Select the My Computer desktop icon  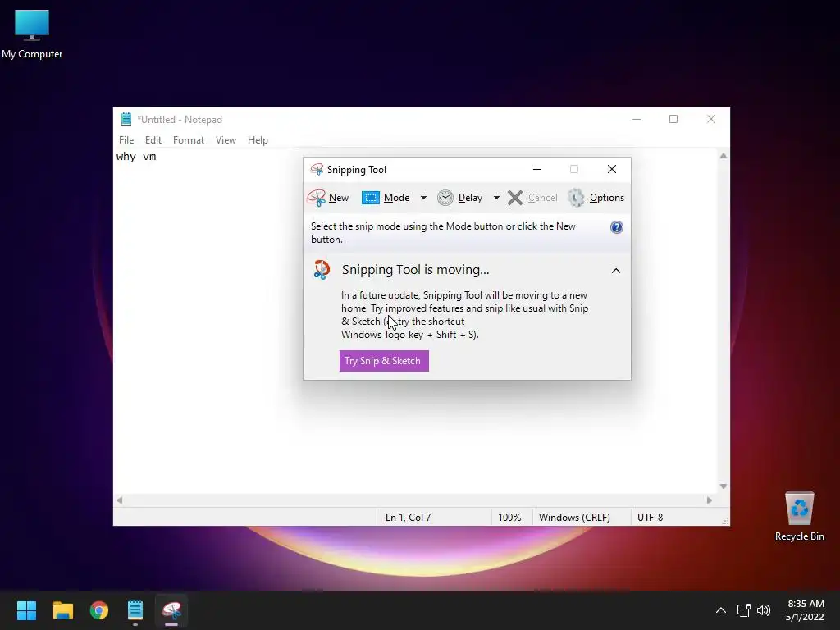pos(32,34)
